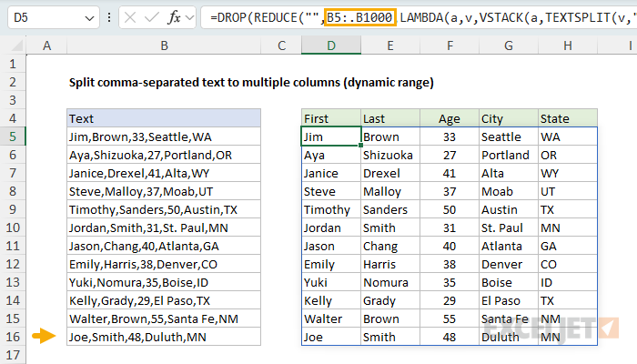Click the orange arrow beside row 16

point(43,337)
